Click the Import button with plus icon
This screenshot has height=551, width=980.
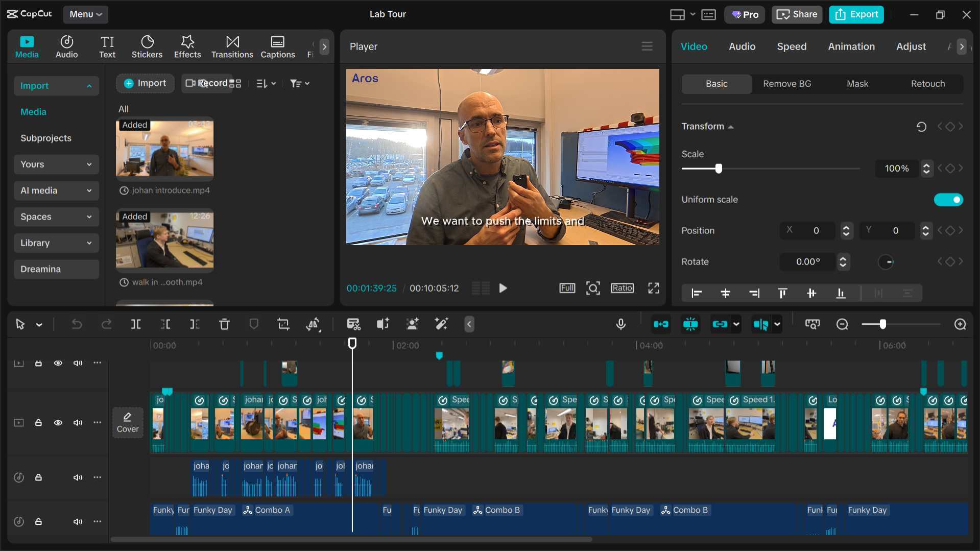click(x=145, y=83)
